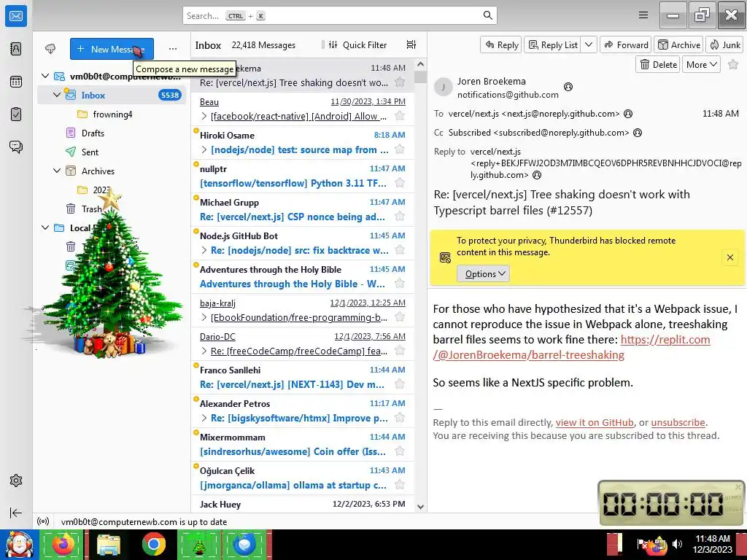The height and width of the screenshot is (560, 747).
Task: Collapse the Local Folders tree
Action: pyautogui.click(x=45, y=227)
